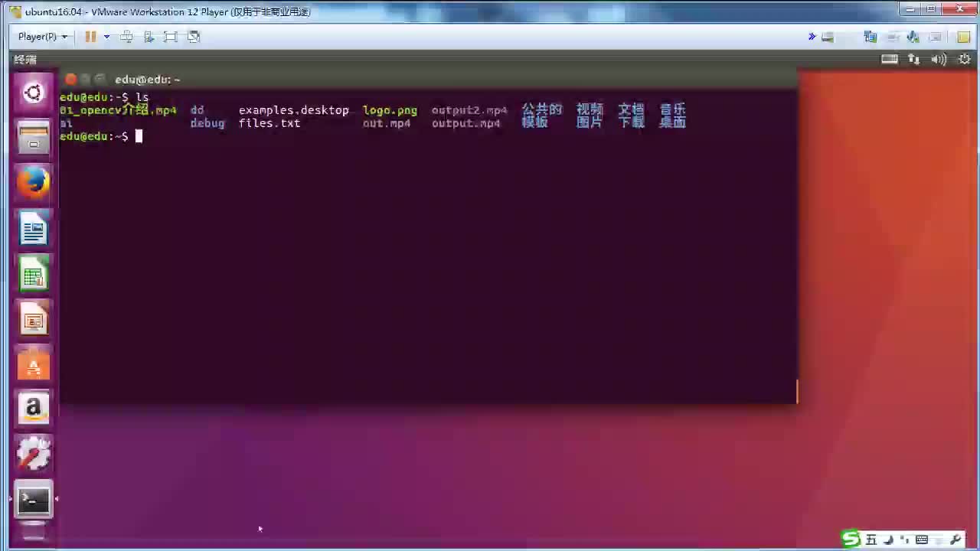Viewport: 980px width, 551px height.
Task: Click the blue double-arrow VMware toolbar icon
Action: (x=812, y=37)
